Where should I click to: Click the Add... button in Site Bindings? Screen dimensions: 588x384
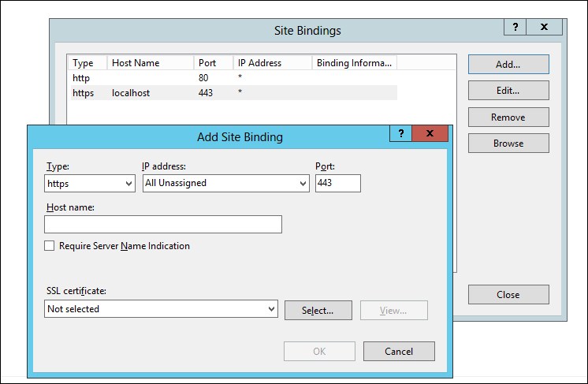pos(508,65)
